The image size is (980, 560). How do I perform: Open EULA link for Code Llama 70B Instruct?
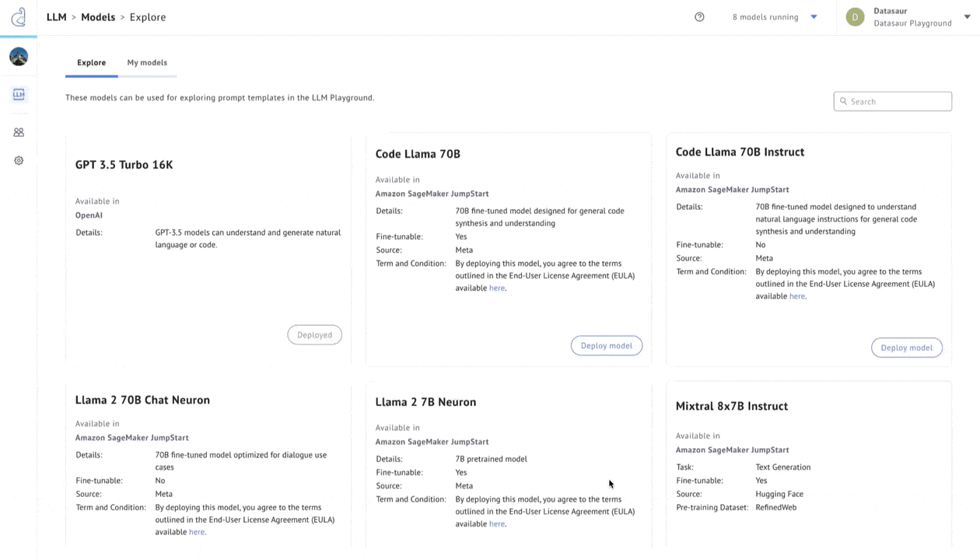[x=796, y=296]
